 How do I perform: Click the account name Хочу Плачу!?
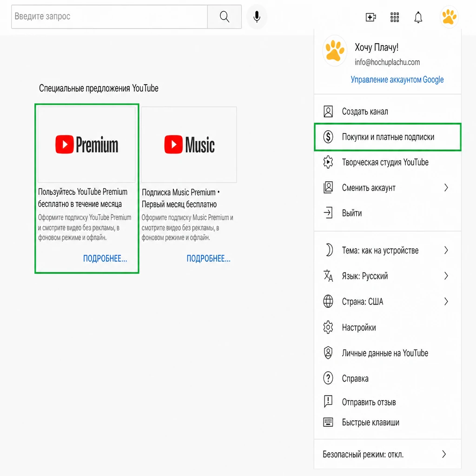click(377, 47)
